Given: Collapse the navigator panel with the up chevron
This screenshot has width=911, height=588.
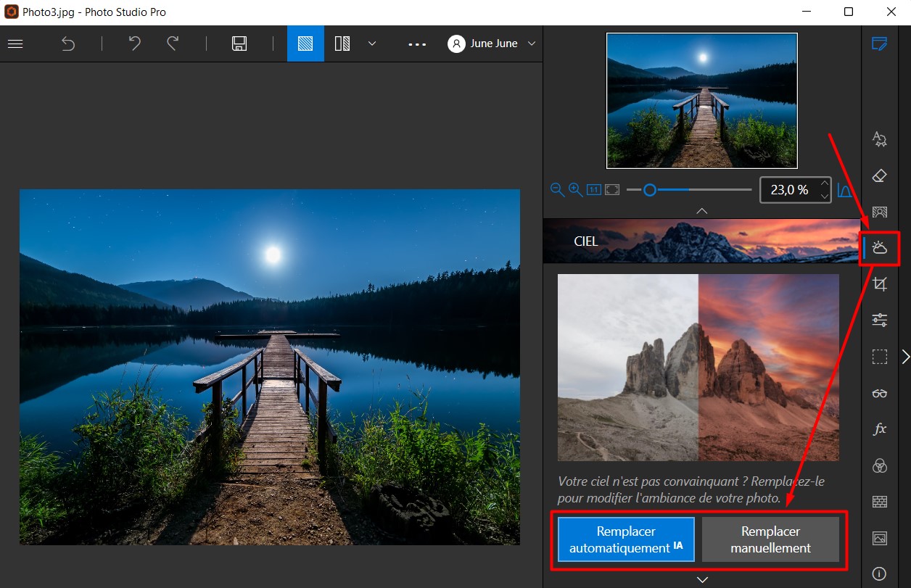Looking at the screenshot, I should (x=701, y=210).
